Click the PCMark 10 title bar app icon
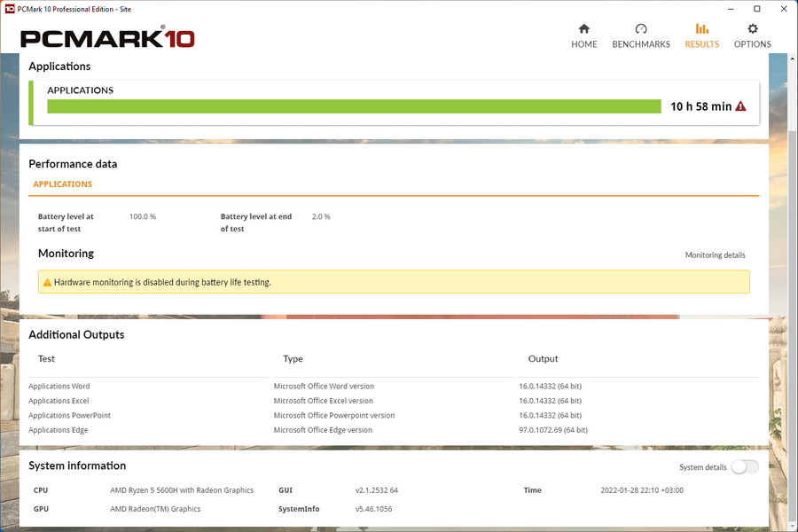Image resolution: width=798 pixels, height=532 pixels. (x=10, y=9)
